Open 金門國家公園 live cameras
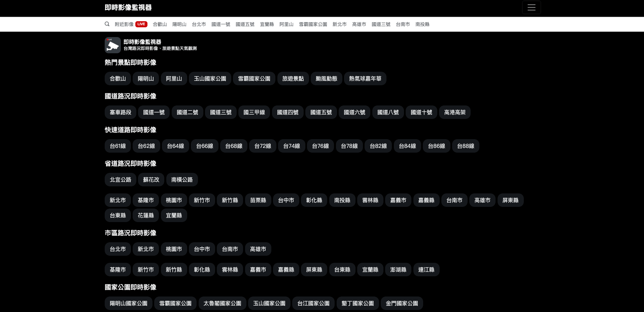644x312 pixels. click(402, 303)
